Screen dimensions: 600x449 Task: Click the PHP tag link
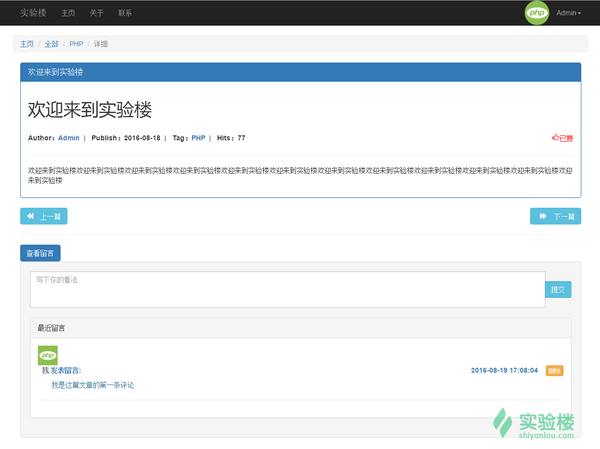click(x=198, y=138)
